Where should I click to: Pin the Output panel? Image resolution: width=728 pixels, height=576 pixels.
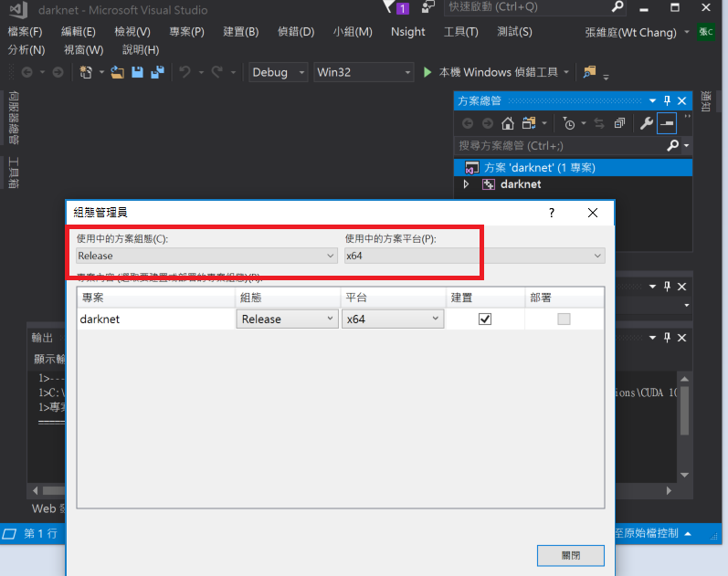coord(667,338)
